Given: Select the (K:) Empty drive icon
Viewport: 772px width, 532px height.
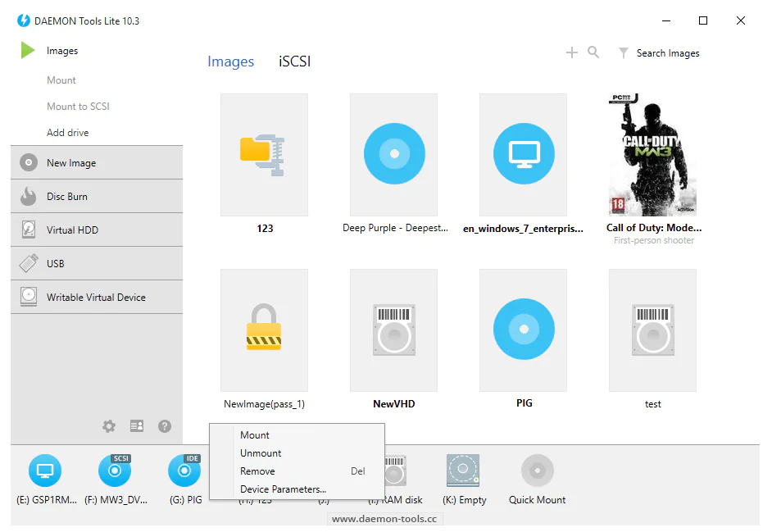Looking at the screenshot, I should (x=463, y=471).
